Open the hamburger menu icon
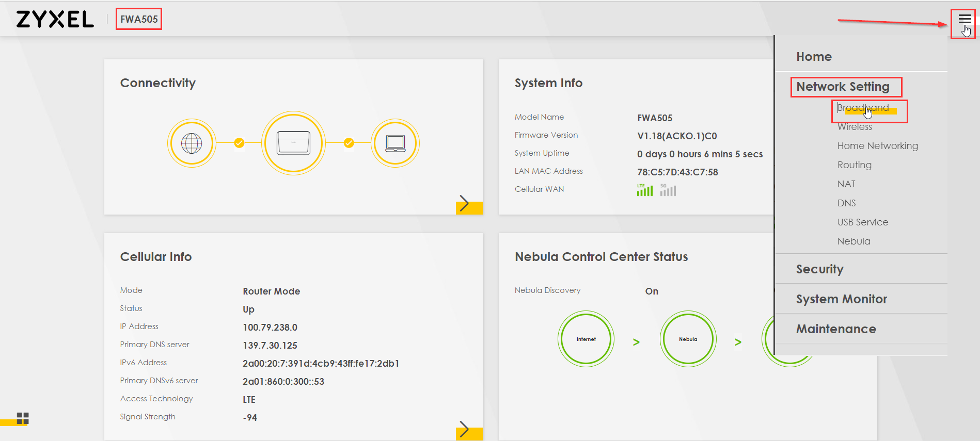 click(964, 20)
